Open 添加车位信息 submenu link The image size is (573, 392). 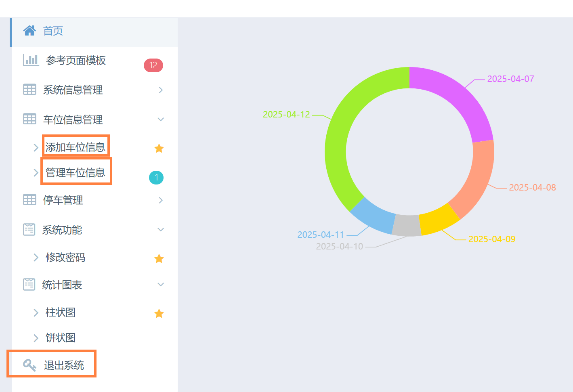pyautogui.click(x=76, y=147)
